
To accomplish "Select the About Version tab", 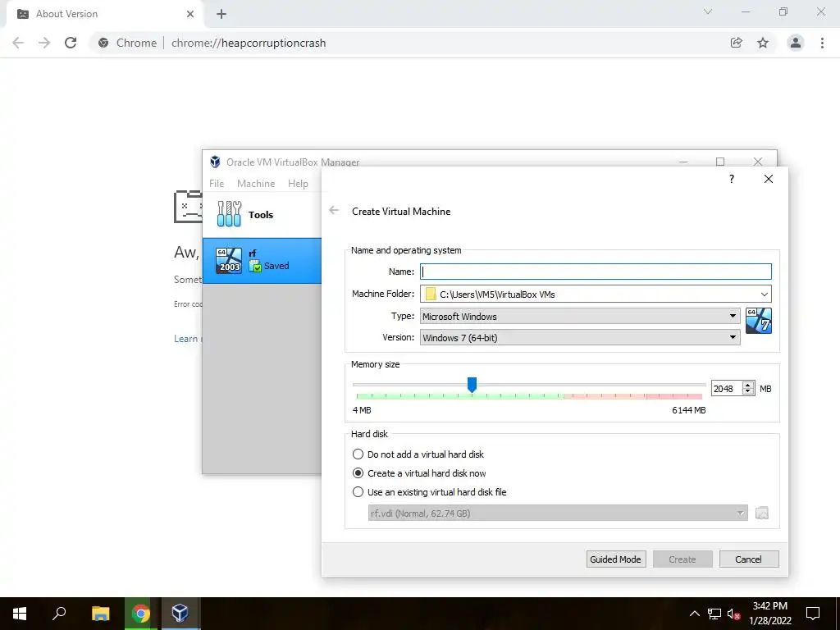I will pos(104,14).
